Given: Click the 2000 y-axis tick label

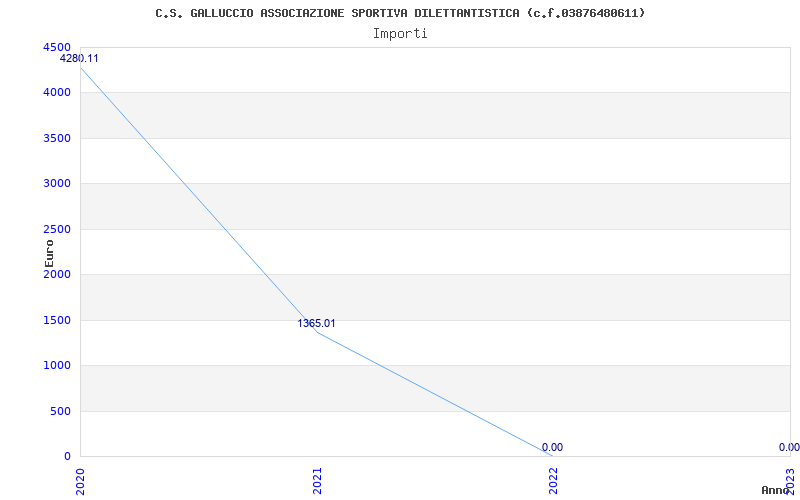Looking at the screenshot, I should pos(56,274).
